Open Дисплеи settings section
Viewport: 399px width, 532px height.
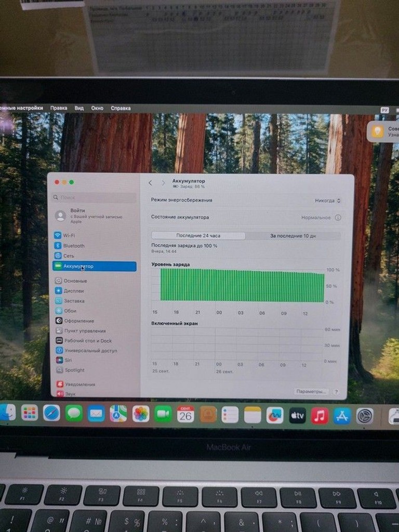coord(69,291)
